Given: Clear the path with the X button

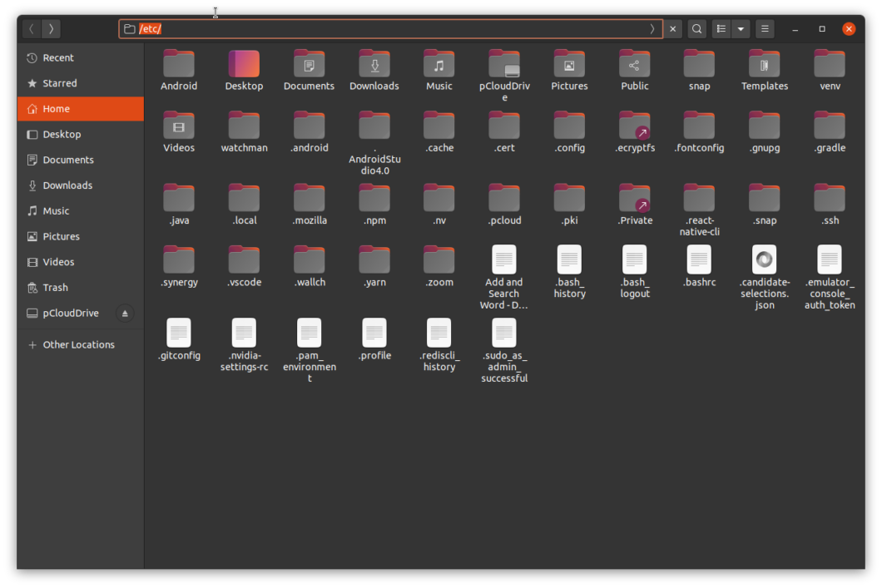Looking at the screenshot, I should (x=672, y=28).
